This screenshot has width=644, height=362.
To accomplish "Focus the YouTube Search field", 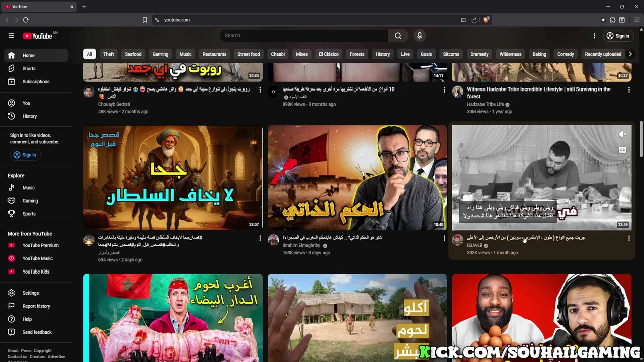I will [x=304, y=36].
